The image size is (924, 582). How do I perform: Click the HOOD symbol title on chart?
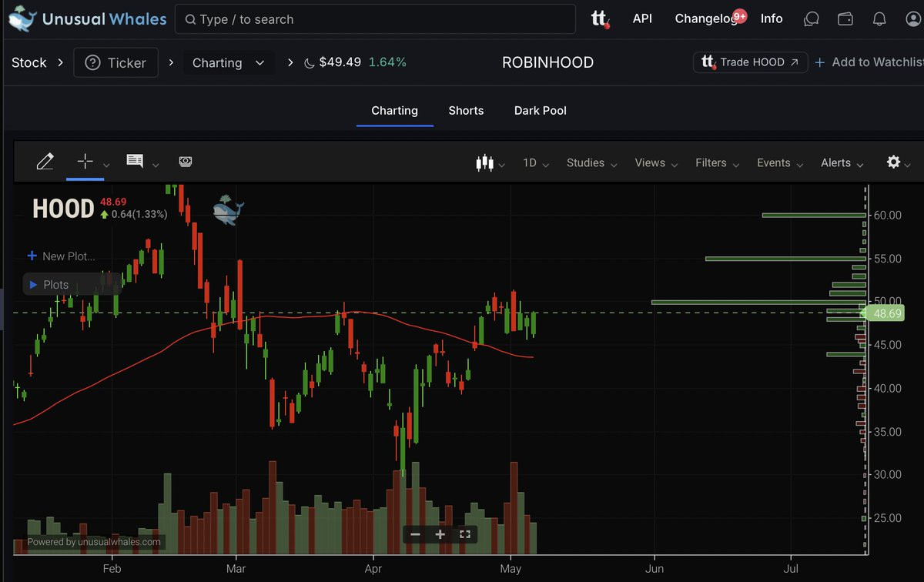62,209
